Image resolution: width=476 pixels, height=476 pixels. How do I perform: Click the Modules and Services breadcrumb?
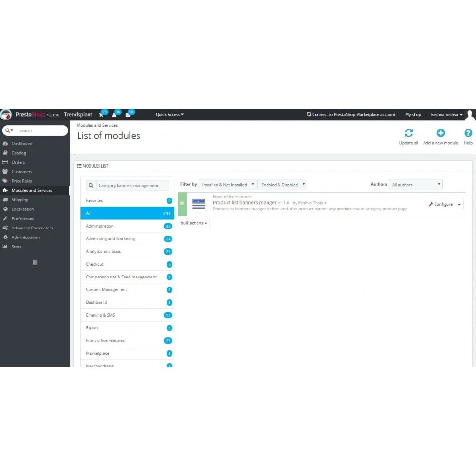97,125
